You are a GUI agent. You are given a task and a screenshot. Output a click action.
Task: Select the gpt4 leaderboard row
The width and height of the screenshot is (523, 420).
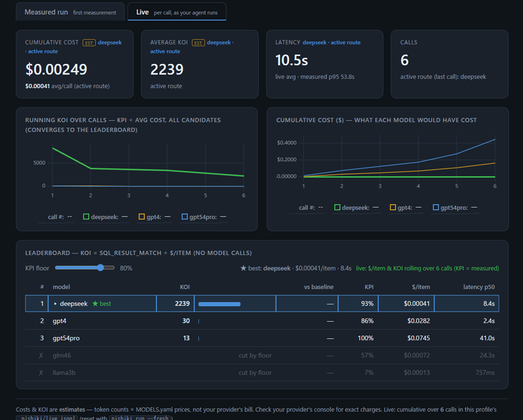[x=262, y=321]
